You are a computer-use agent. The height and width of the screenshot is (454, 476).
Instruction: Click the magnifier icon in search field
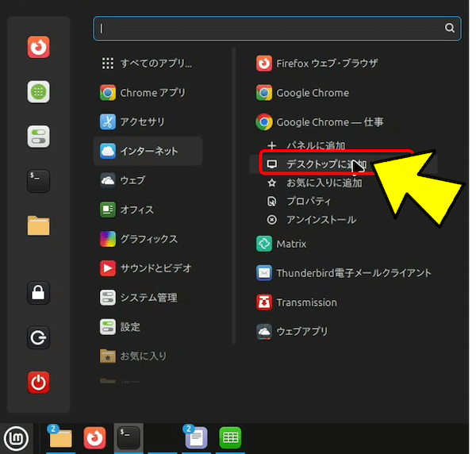[x=450, y=29]
